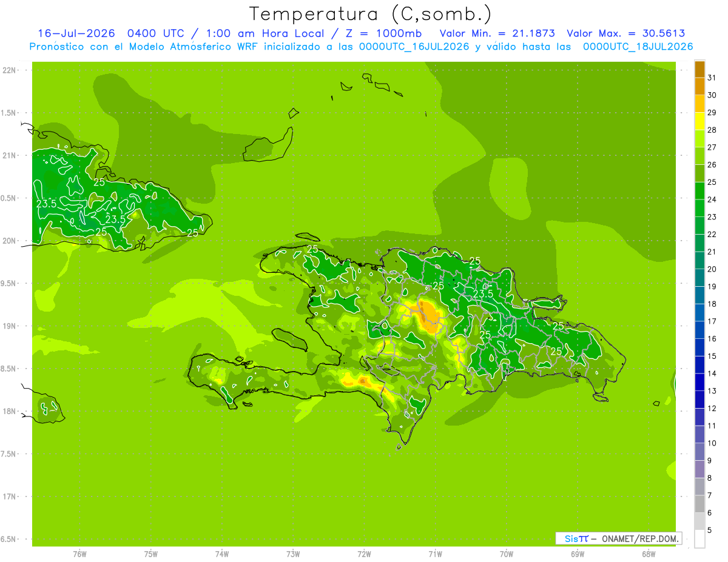Select the yellow 28 degree colorbar segment

click(x=699, y=121)
